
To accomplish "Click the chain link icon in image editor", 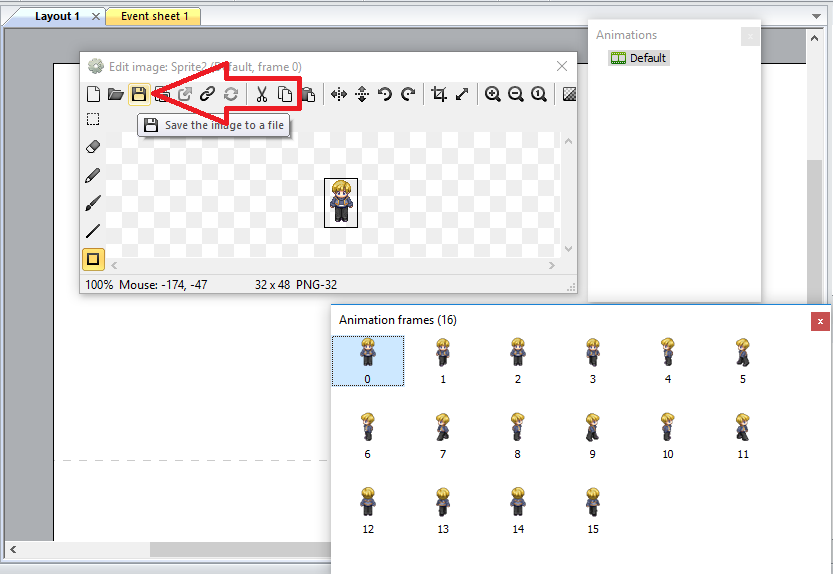I will pos(207,95).
